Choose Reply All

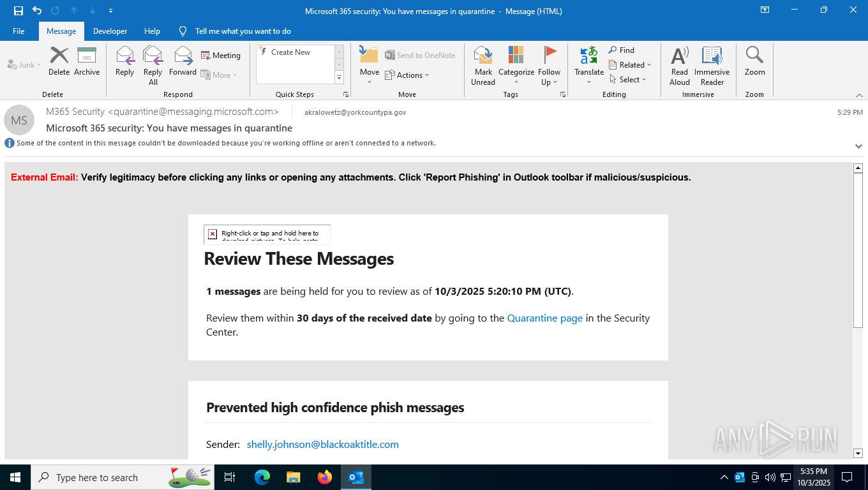click(153, 66)
